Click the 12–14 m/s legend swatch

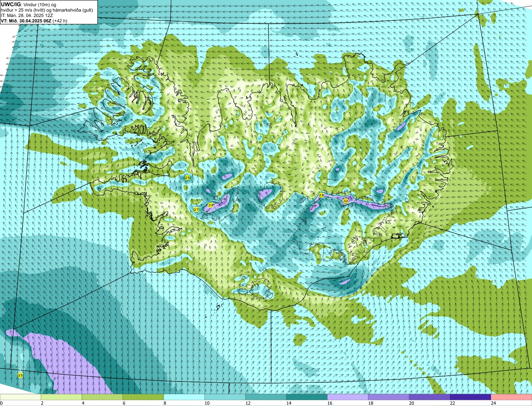(266, 397)
